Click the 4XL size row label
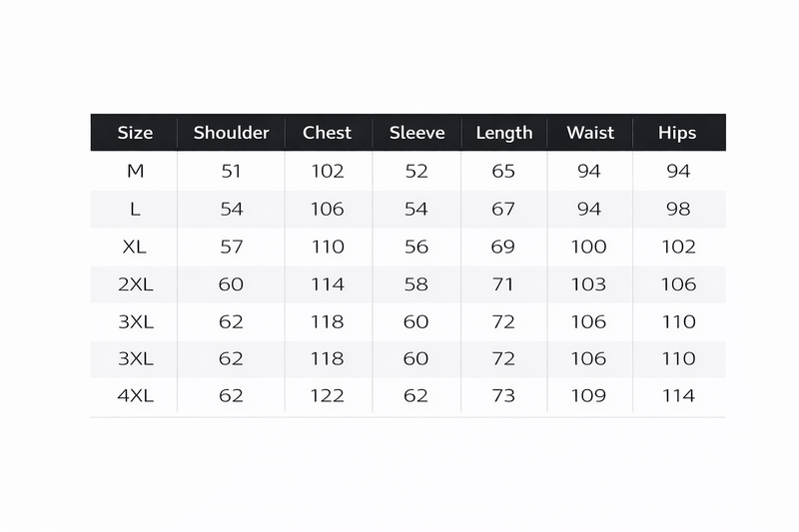Screen dimensions: 799x532 click(136, 396)
